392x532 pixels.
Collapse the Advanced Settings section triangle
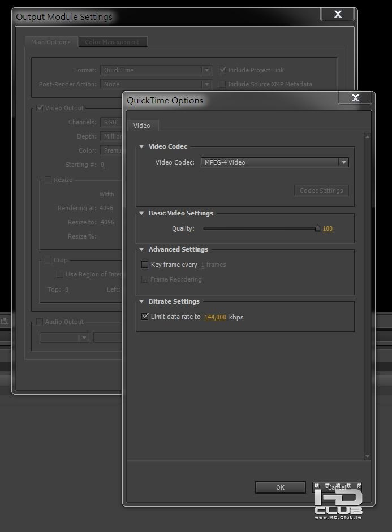(141, 249)
